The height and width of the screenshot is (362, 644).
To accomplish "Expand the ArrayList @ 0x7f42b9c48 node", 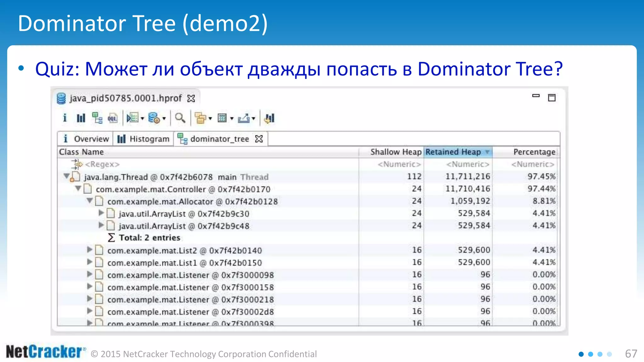I will [101, 225].
